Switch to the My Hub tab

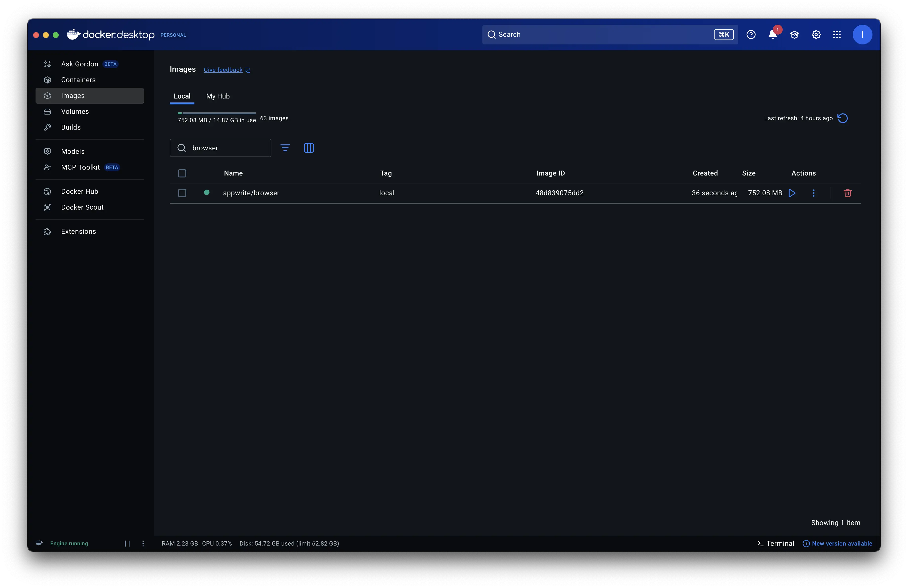click(217, 96)
